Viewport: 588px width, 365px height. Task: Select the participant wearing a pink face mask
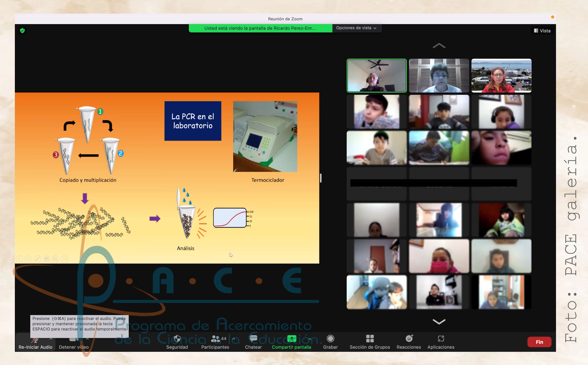pos(439,256)
